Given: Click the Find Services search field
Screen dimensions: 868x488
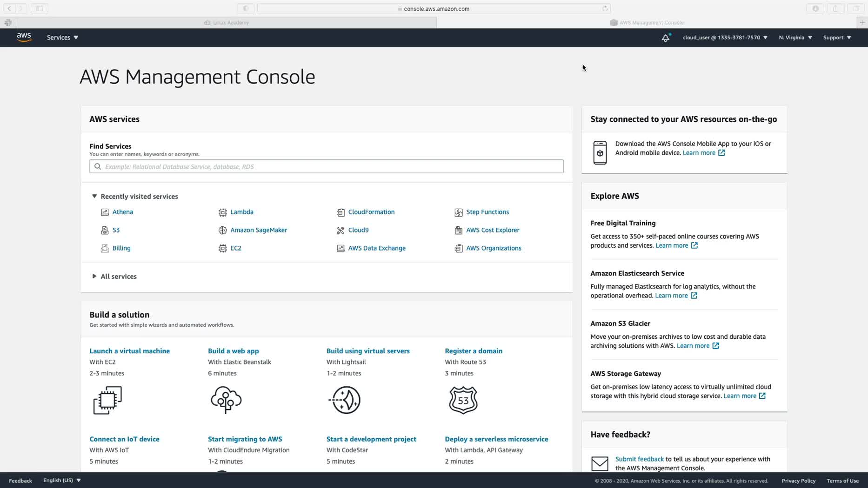Looking at the screenshot, I should [327, 166].
